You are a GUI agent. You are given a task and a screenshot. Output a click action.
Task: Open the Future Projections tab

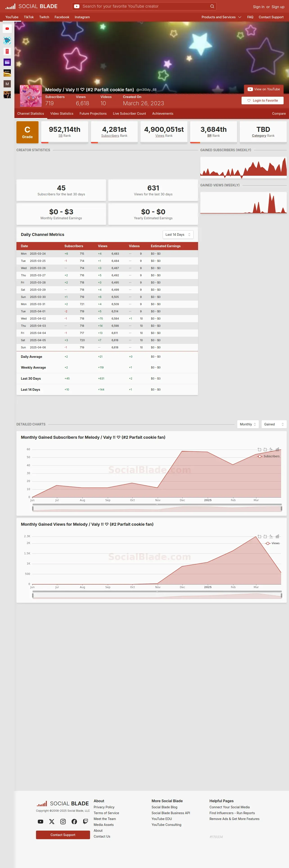[93, 114]
